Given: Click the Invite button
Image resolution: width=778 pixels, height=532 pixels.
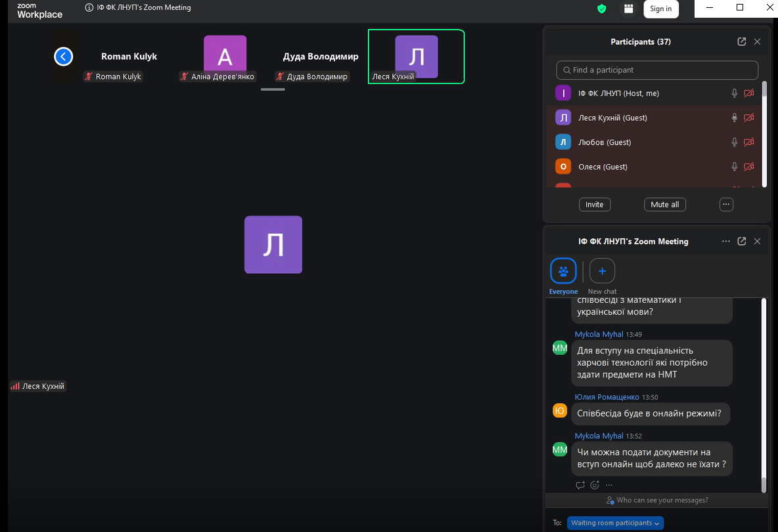Looking at the screenshot, I should [594, 204].
